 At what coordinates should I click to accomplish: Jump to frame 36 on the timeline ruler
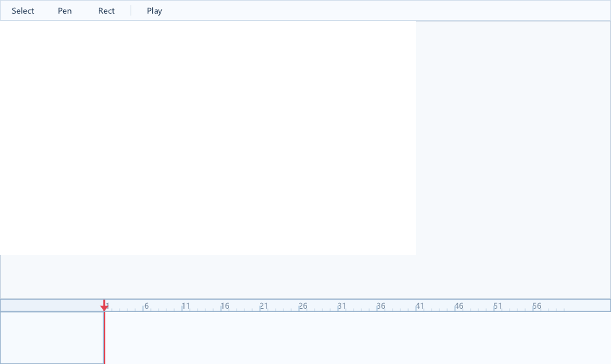click(381, 306)
